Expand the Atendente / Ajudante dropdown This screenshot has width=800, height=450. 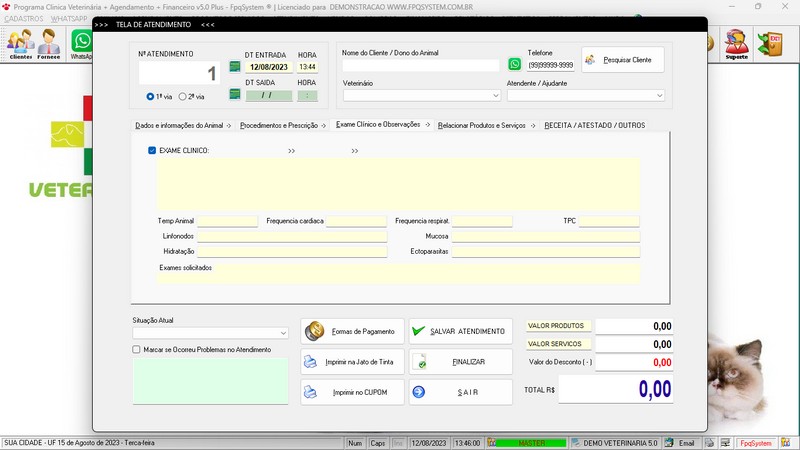659,95
